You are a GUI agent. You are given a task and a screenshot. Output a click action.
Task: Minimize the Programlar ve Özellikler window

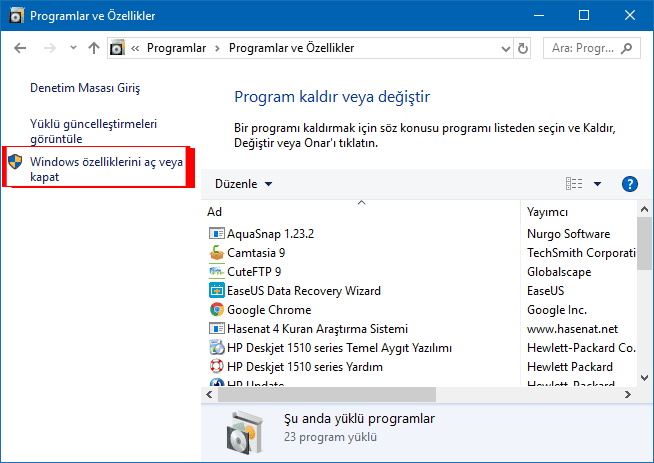click(x=538, y=15)
